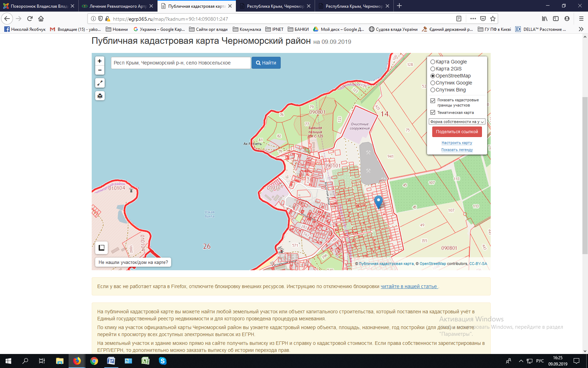Image resolution: width=588 pixels, height=368 pixels.
Task: Go to Firefox home page icon
Action: [x=41, y=19]
